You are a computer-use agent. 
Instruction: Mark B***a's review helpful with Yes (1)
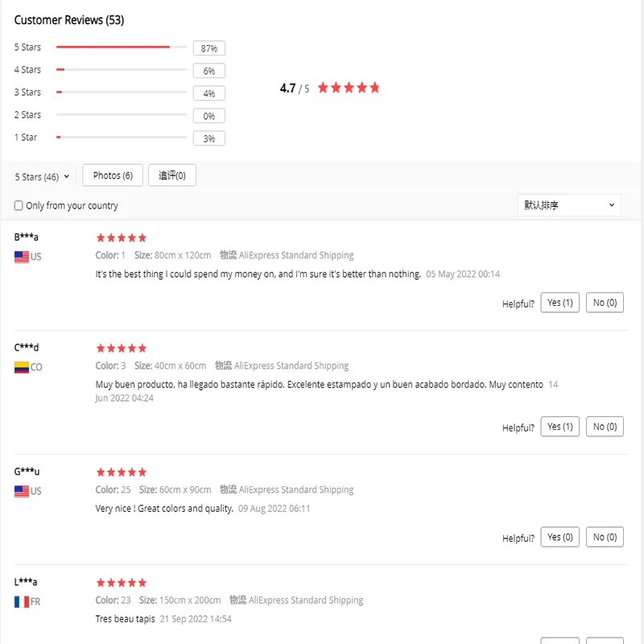tap(559, 303)
